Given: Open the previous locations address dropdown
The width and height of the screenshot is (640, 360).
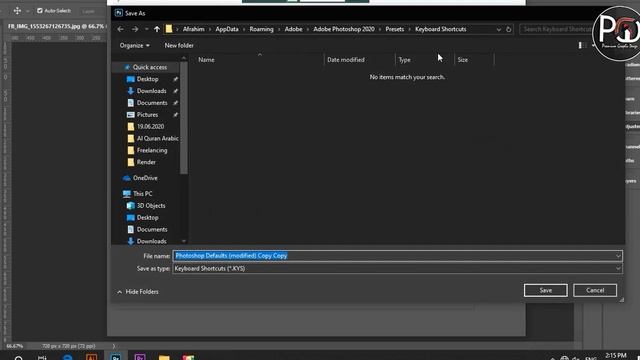Looking at the screenshot, I should [498, 29].
